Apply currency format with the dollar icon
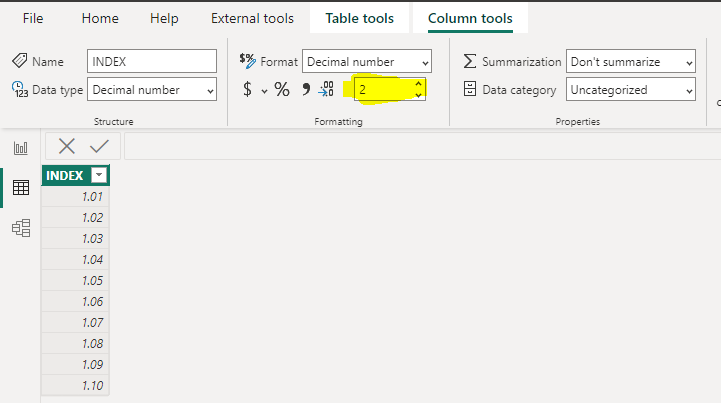Image resolution: width=721 pixels, height=403 pixels. 247,89
